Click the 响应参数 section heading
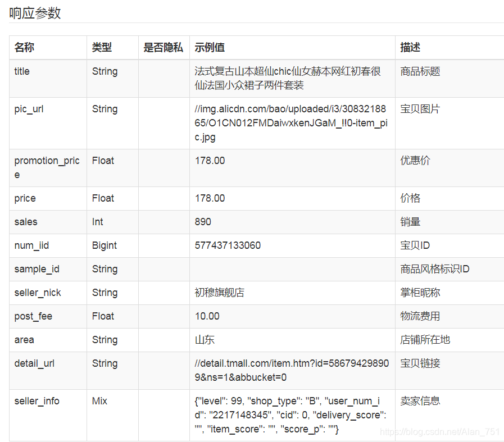This screenshot has height=442, width=504. pyautogui.click(x=35, y=13)
